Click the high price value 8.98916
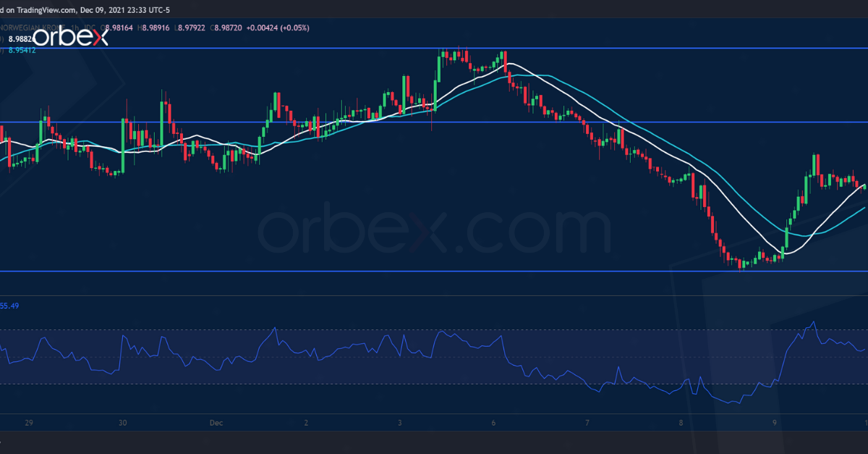 (x=156, y=28)
